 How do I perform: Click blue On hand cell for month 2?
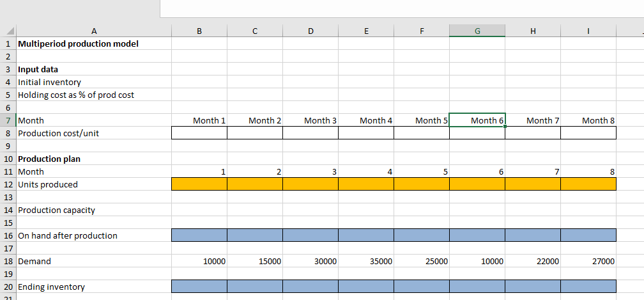[x=255, y=235]
